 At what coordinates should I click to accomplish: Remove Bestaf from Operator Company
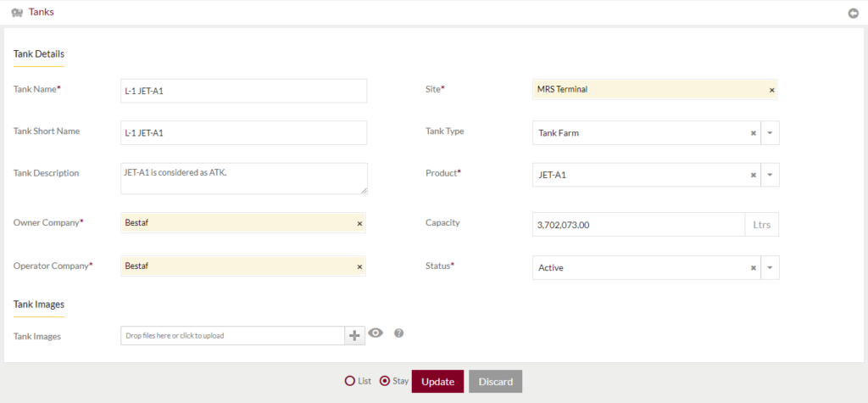click(x=359, y=267)
